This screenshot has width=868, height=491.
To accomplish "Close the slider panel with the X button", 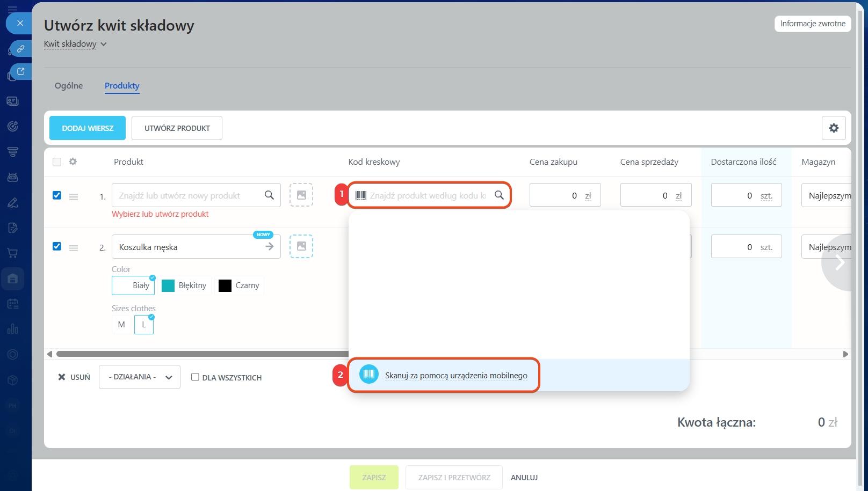I will 20,23.
